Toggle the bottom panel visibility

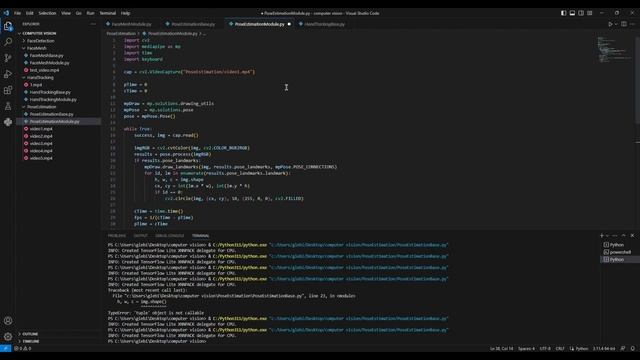pos(572,13)
